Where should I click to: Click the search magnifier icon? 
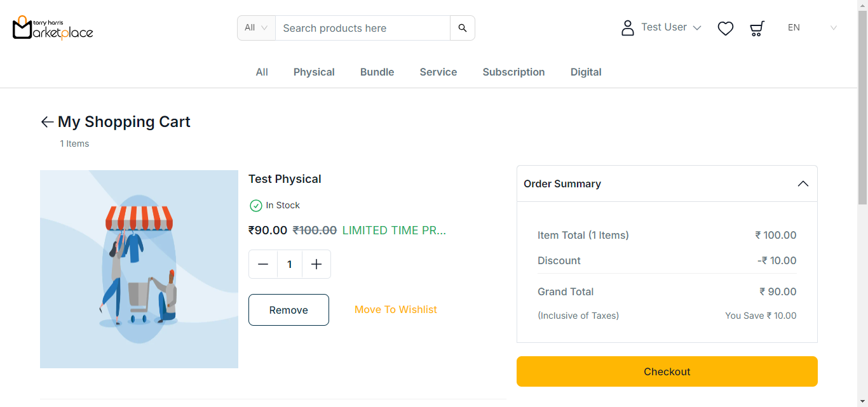[462, 28]
